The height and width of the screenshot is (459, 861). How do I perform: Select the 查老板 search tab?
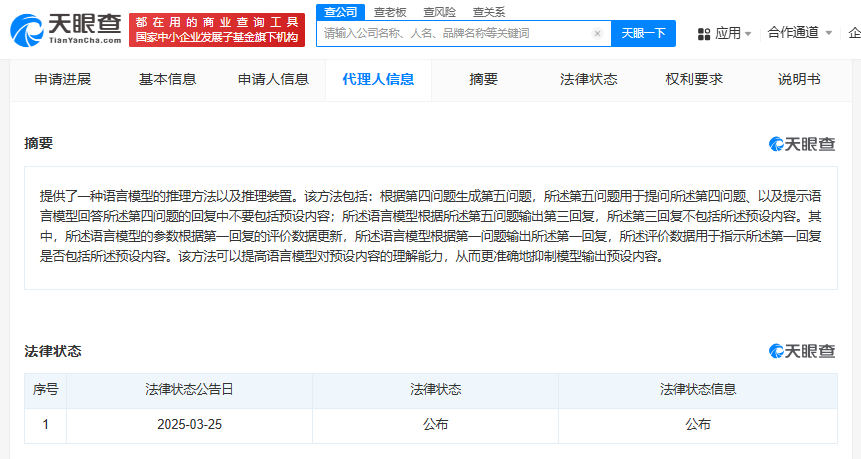390,12
